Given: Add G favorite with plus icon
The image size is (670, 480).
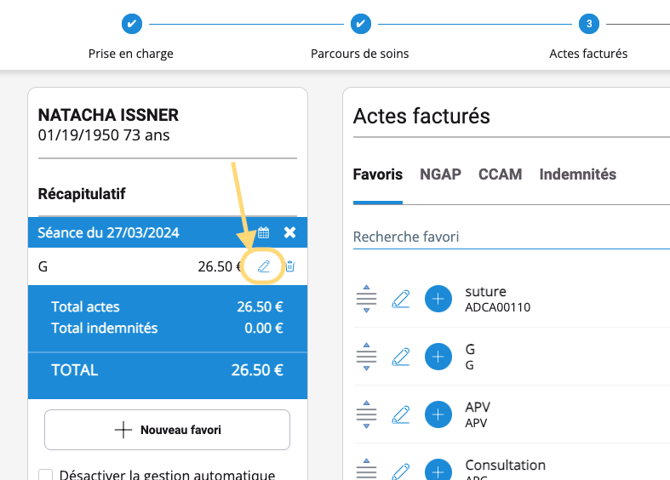Looking at the screenshot, I should click(x=438, y=357).
